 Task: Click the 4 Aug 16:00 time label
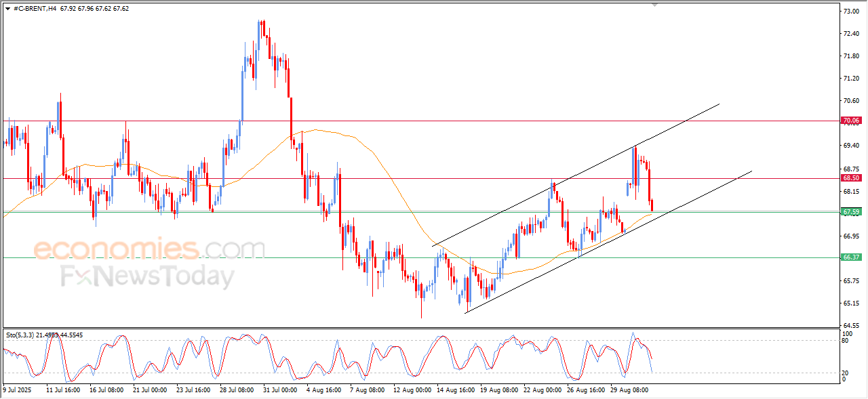(323, 390)
